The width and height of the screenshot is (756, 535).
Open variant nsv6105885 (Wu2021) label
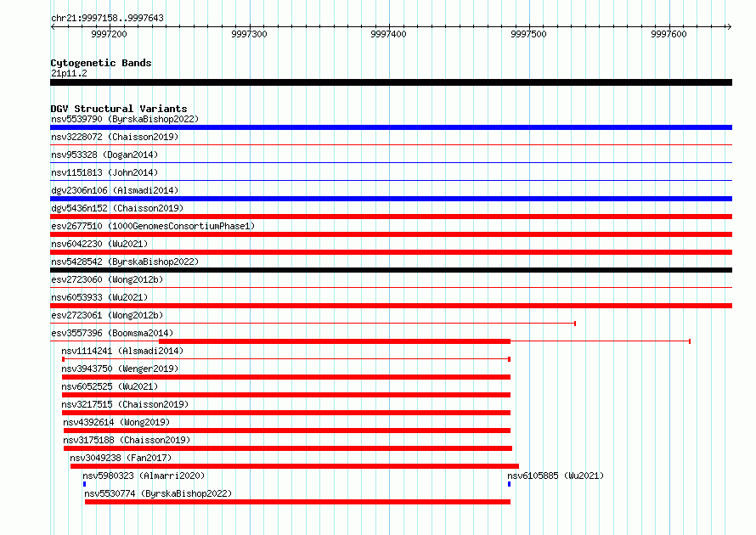pyautogui.click(x=556, y=476)
